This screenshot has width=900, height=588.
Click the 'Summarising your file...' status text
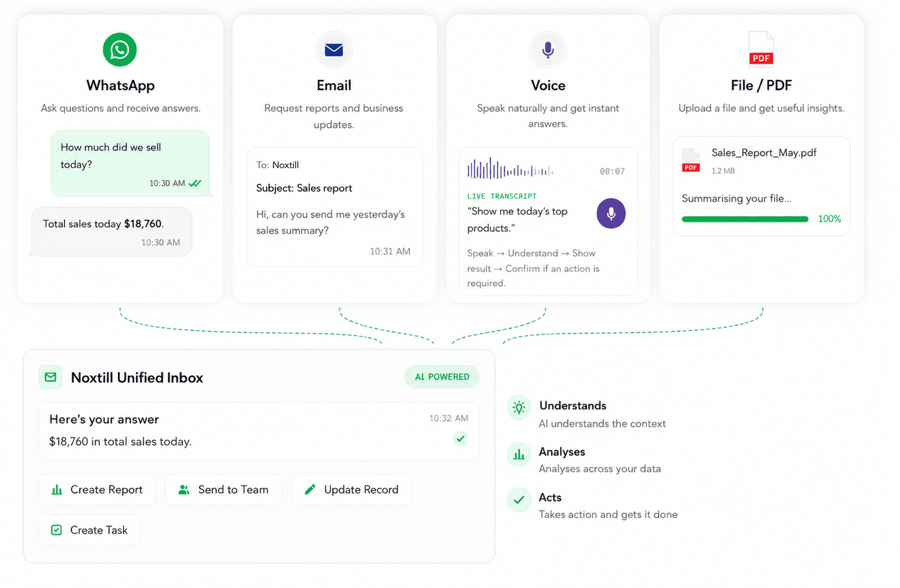click(736, 198)
